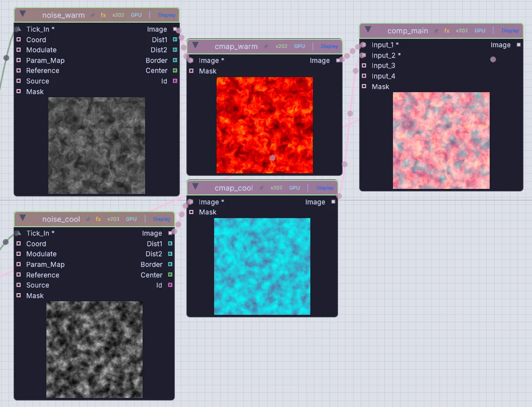Click the Input_3 socket on comp_main
Image resolution: width=532 pixels, height=407 pixels.
click(x=364, y=65)
